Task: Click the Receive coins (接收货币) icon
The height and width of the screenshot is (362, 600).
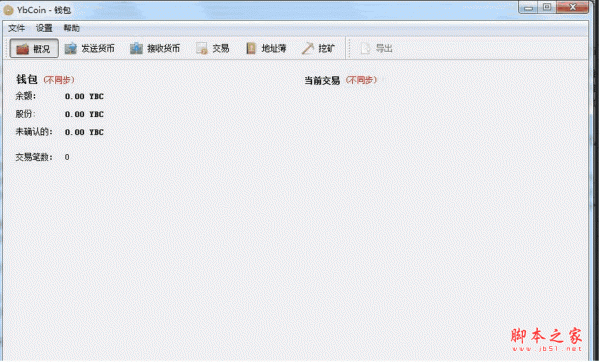Action: 136,49
